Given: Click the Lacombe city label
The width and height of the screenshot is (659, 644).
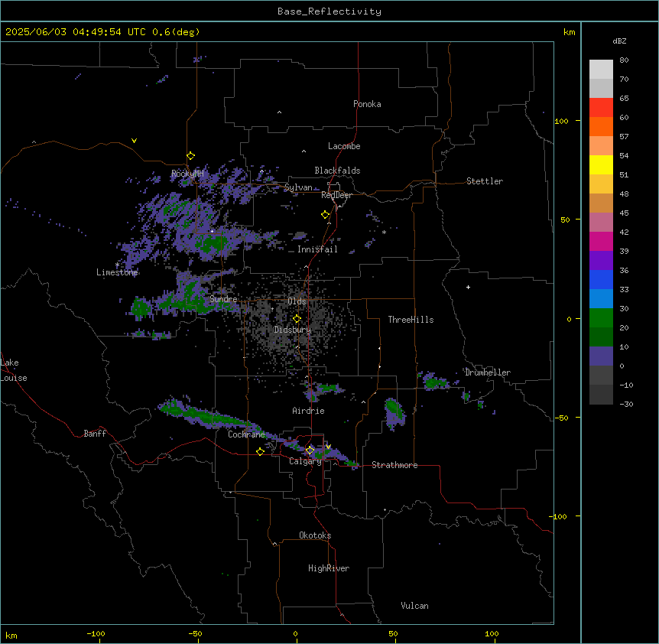Looking at the screenshot, I should coord(344,146).
